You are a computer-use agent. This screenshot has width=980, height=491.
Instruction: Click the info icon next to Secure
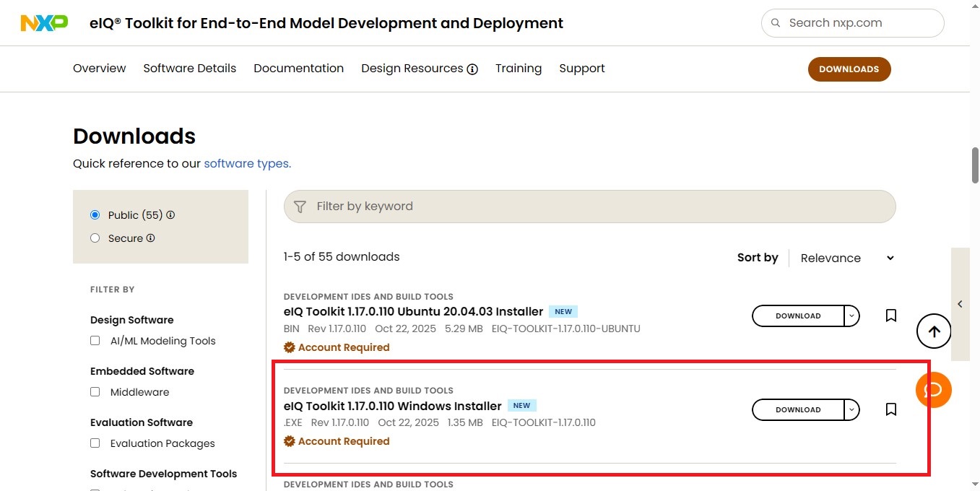tap(151, 238)
